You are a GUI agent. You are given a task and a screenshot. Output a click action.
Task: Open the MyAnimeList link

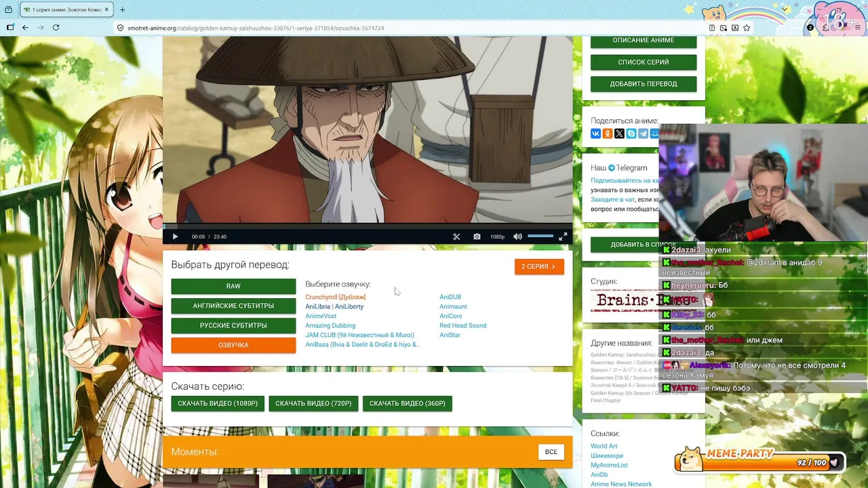pyautogui.click(x=609, y=465)
